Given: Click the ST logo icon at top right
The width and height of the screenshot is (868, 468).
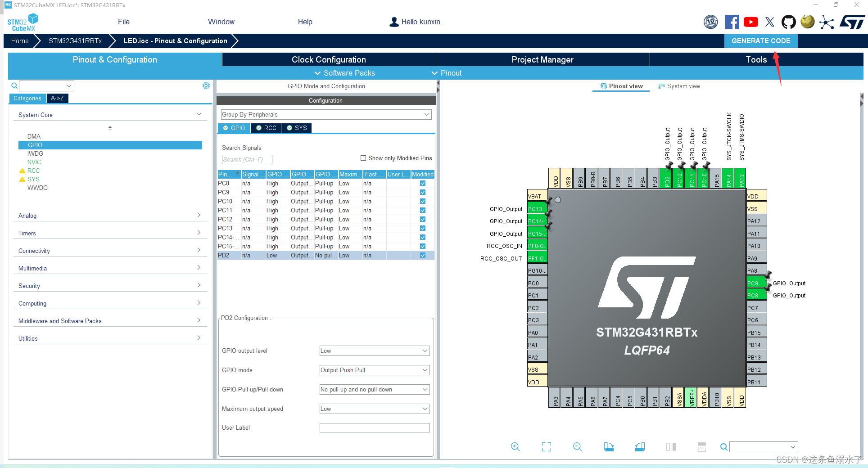Looking at the screenshot, I should 852,22.
